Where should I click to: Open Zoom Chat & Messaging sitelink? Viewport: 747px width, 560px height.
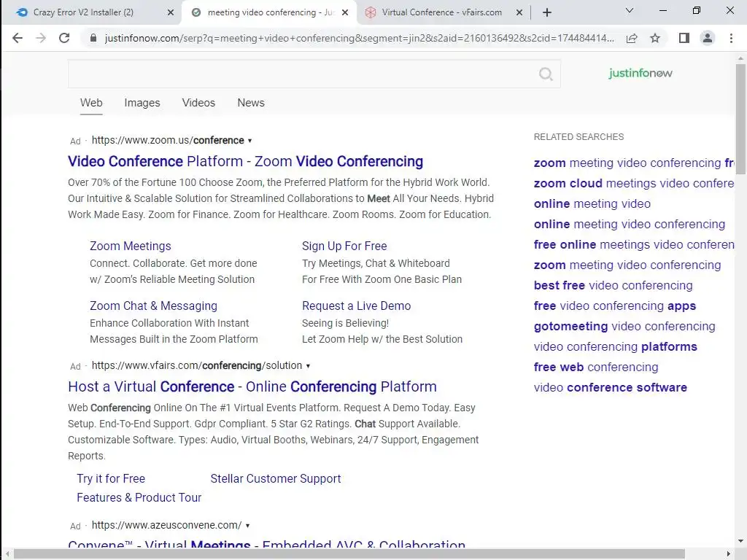click(153, 306)
